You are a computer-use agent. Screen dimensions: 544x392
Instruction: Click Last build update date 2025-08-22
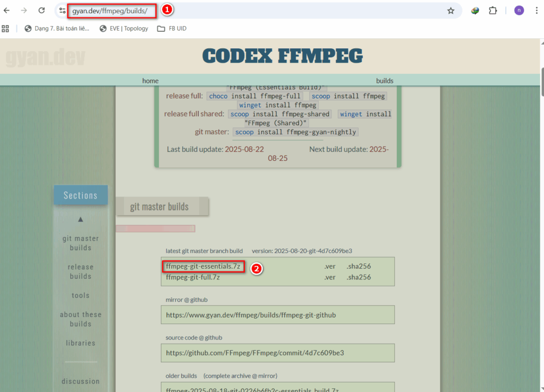(x=244, y=149)
